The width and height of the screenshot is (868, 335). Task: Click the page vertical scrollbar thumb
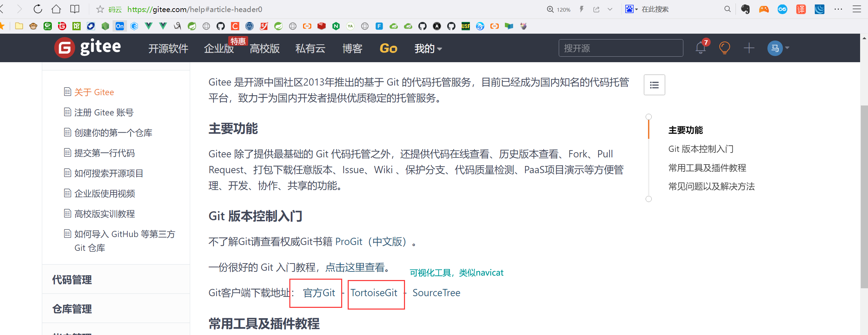pos(864,197)
